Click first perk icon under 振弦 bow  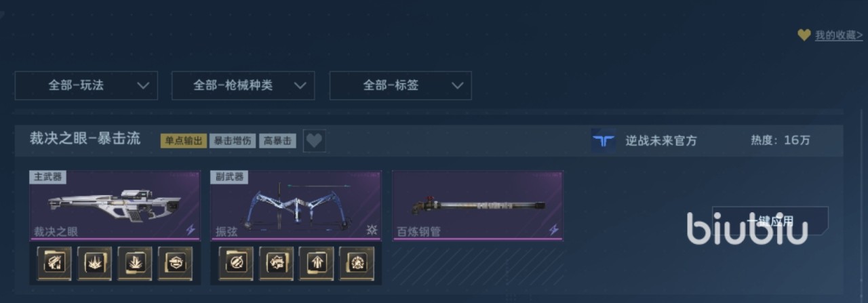coord(236,263)
